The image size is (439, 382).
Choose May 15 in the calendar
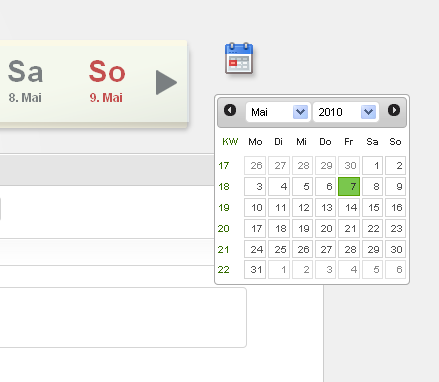(x=373, y=207)
